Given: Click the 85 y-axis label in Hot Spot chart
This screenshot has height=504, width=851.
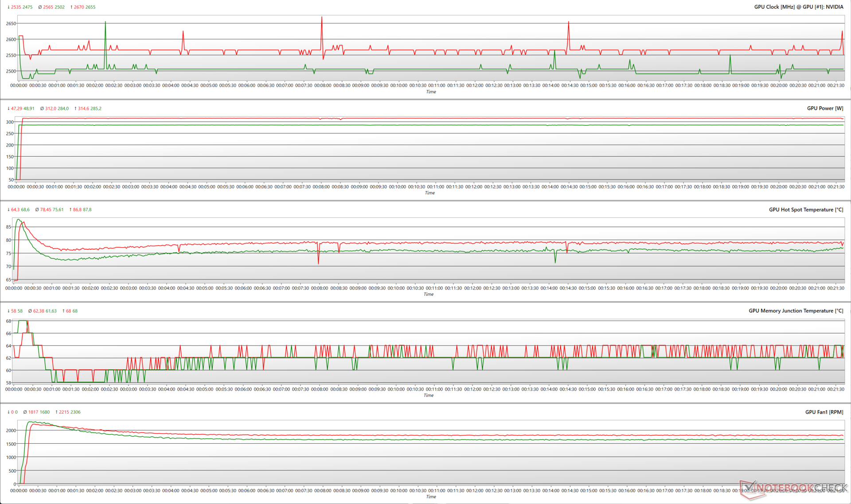Looking at the screenshot, I should [x=8, y=227].
